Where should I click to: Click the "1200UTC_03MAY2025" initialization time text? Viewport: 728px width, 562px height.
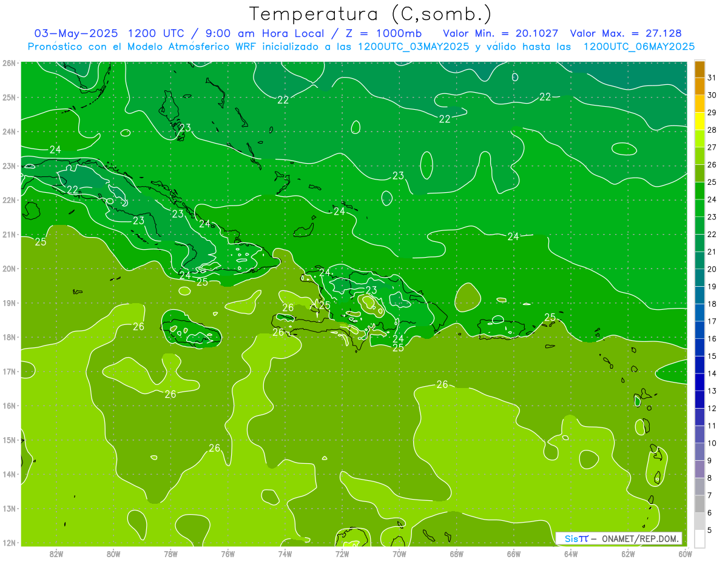[x=414, y=47]
